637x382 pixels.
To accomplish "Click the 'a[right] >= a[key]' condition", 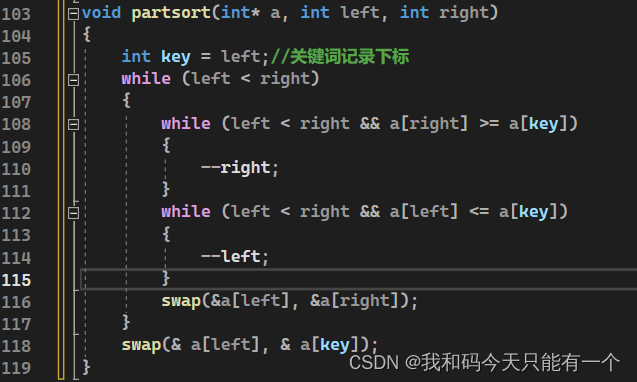I will click(478, 124).
